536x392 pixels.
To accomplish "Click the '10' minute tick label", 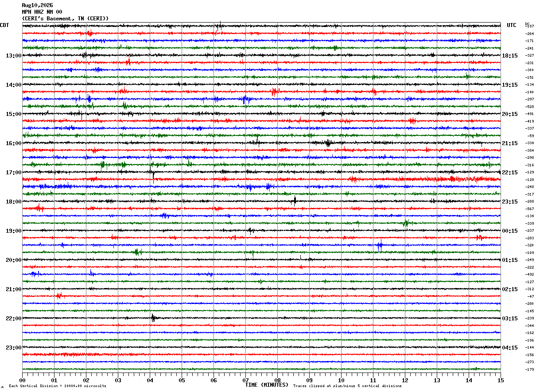I will pos(341,380).
